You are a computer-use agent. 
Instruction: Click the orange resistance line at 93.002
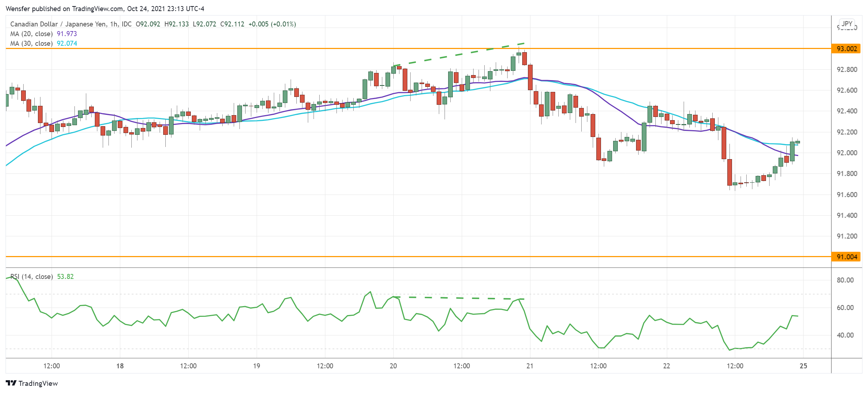tap(251, 48)
